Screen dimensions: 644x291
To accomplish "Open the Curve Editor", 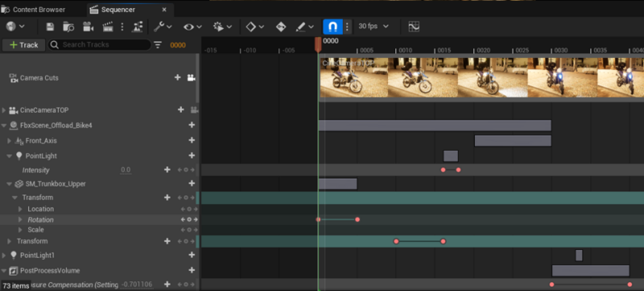I will tap(414, 27).
